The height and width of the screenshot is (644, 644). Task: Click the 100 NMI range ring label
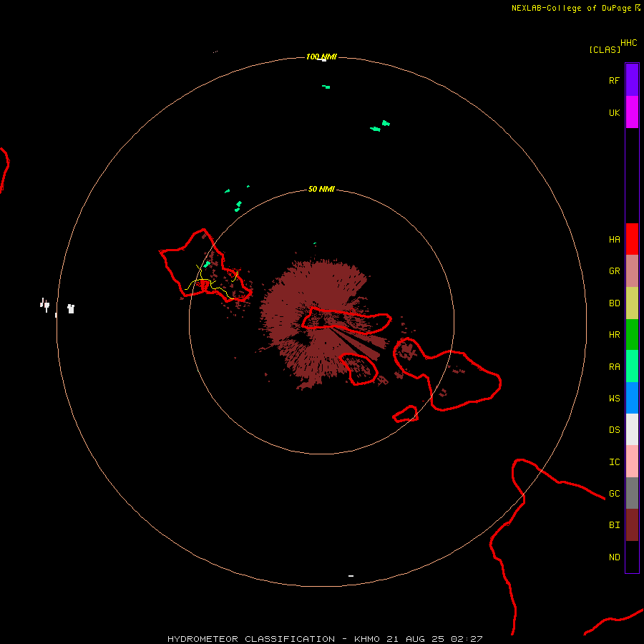click(x=321, y=57)
